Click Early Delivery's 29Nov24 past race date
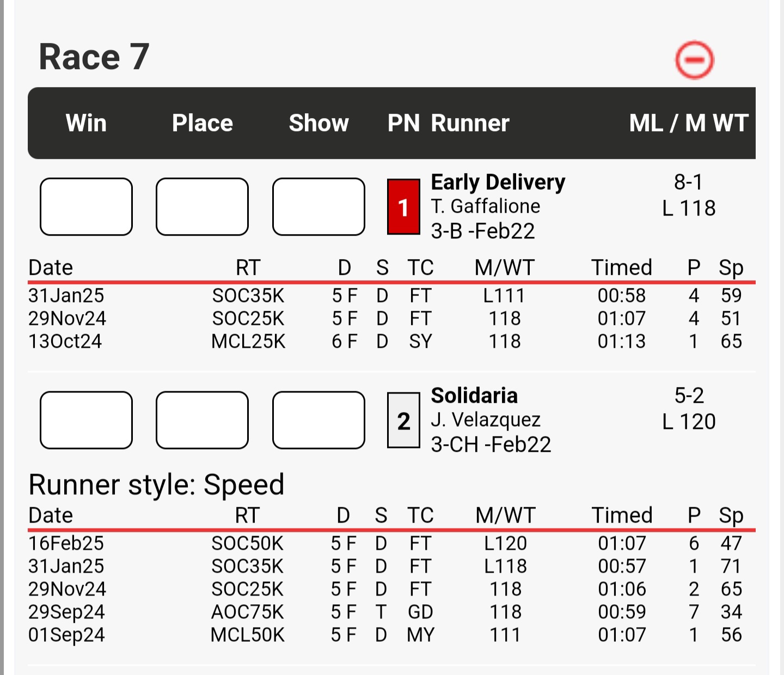 pyautogui.click(x=67, y=318)
